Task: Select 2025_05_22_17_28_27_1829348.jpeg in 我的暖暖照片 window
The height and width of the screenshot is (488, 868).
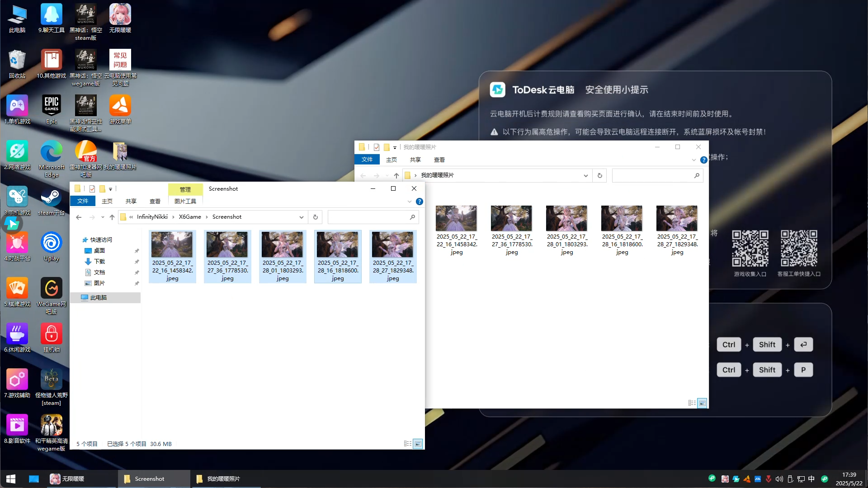Action: pos(677,230)
